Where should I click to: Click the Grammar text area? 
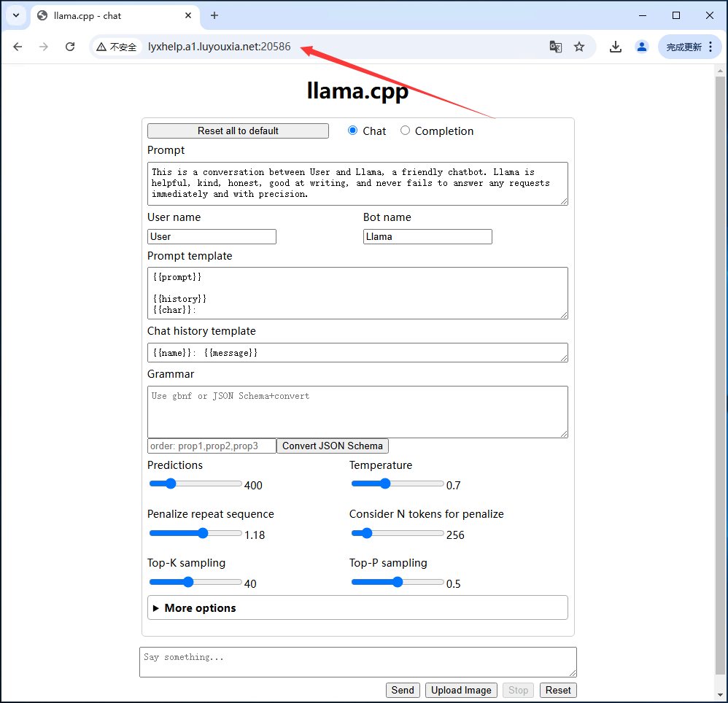click(357, 412)
